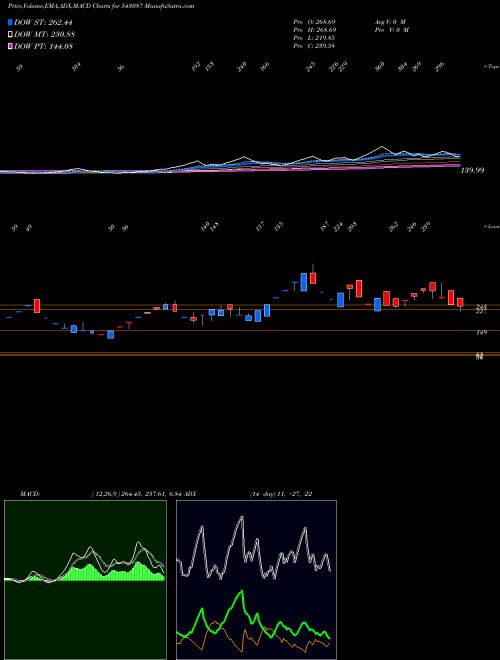Image resolution: width=500 pixels, height=660 pixels.
Task: Select the 'DOW MT: 230.88' legend text
Action: [44, 35]
